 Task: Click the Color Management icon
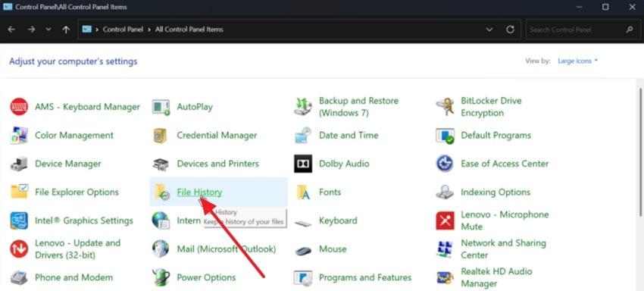19,135
